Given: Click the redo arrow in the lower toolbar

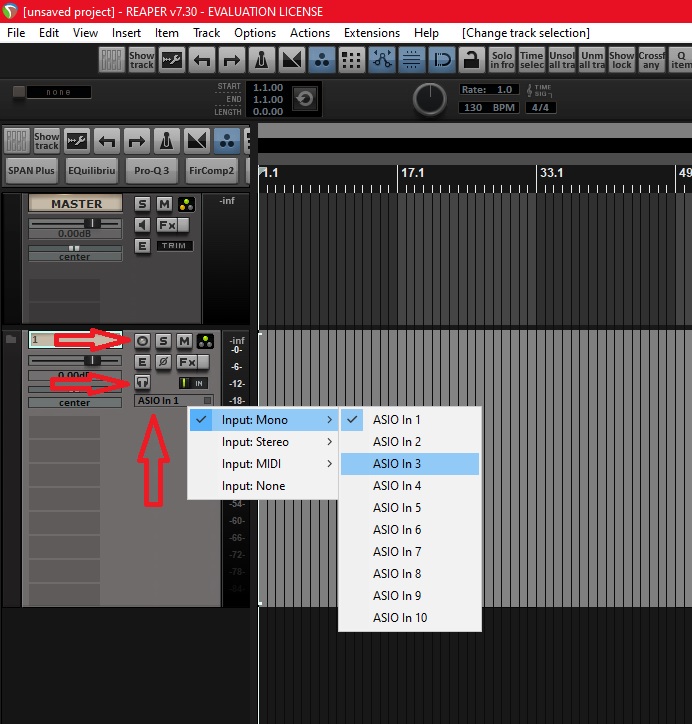Looking at the screenshot, I should (137, 141).
